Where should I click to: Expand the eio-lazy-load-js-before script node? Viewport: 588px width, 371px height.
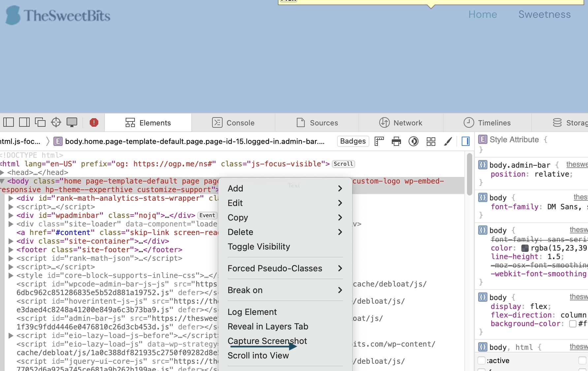11,335
